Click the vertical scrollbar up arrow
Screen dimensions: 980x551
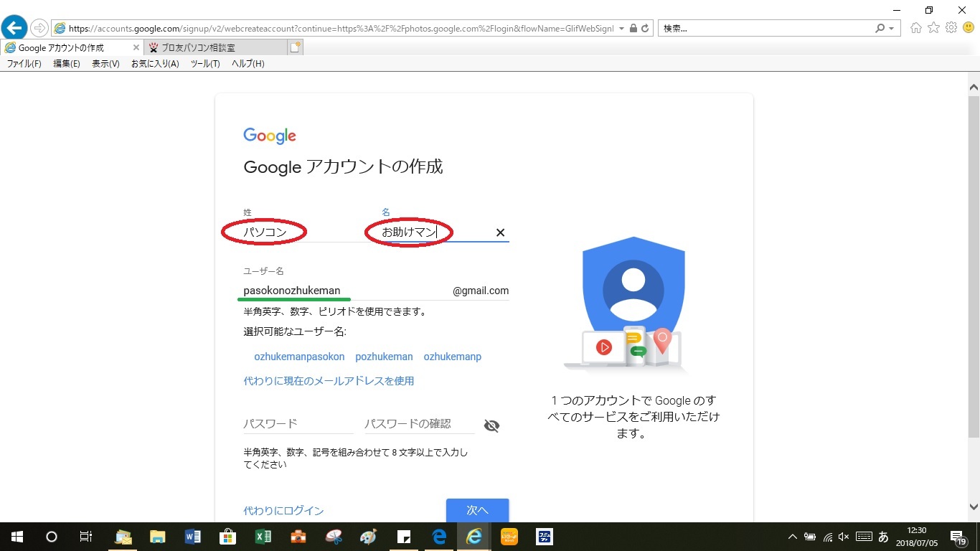tap(974, 86)
